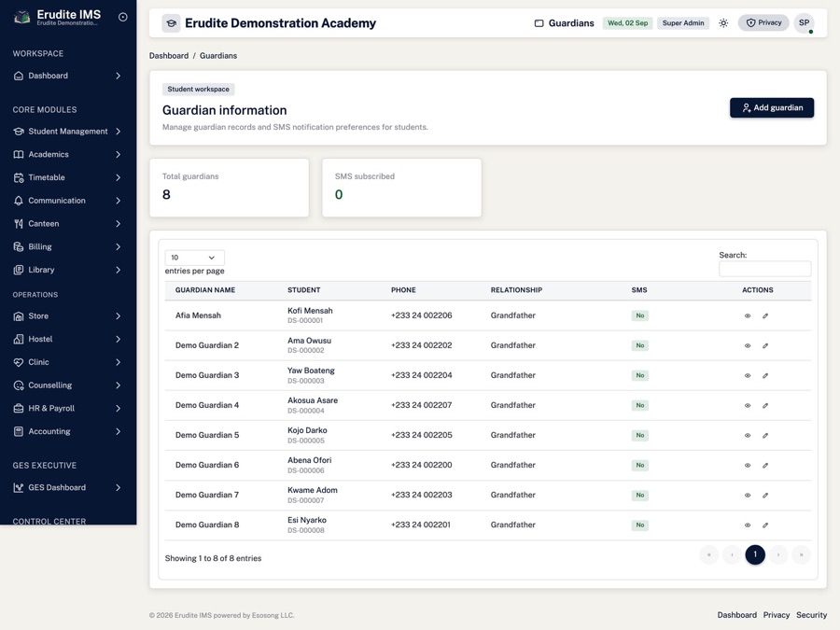840x630 pixels.
Task: Edit Demo Guardian 6 pencil icon
Action: [x=765, y=466]
